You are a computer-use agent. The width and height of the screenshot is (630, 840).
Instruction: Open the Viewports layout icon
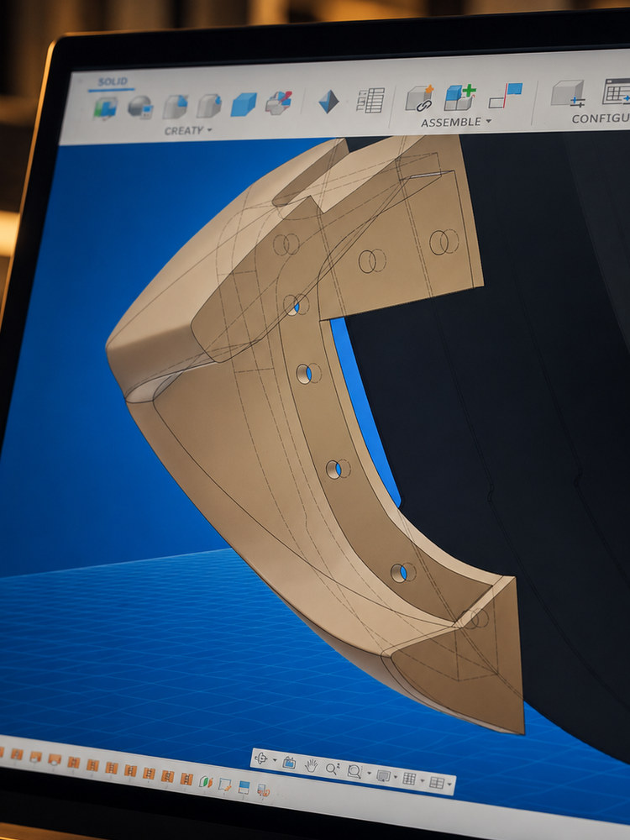pos(437,783)
